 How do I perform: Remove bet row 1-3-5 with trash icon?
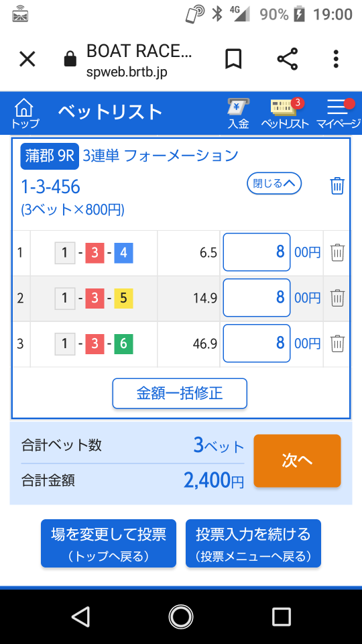point(337,298)
